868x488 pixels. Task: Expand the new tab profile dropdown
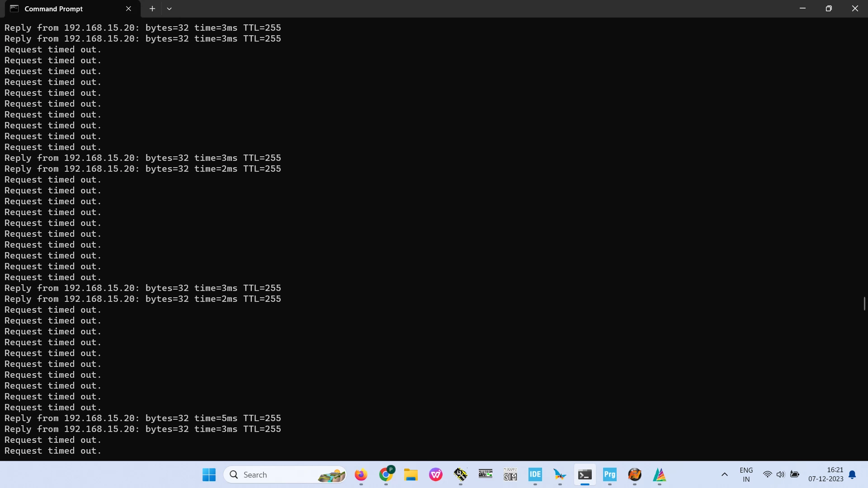[169, 9]
